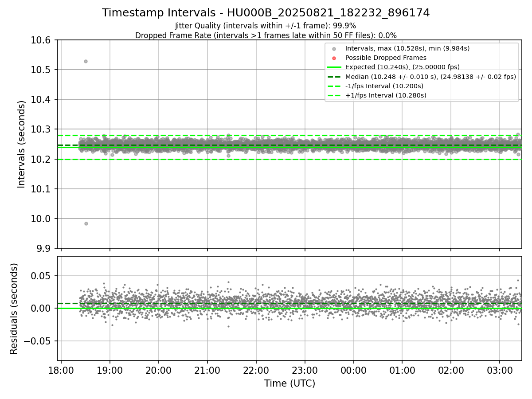Select legend entry '-1/fps Interval (10.200s)'
Image resolution: width=532 pixels, height=399 pixels.
tap(384, 86)
